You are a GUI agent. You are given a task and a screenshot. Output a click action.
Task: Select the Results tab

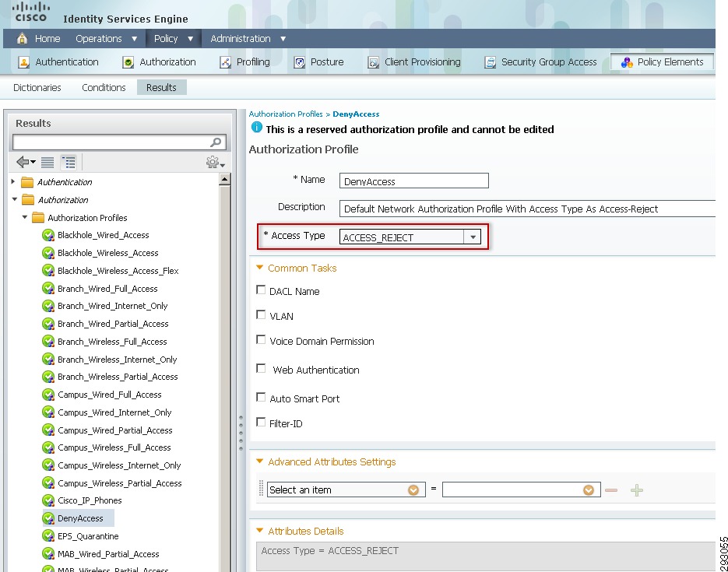(162, 88)
